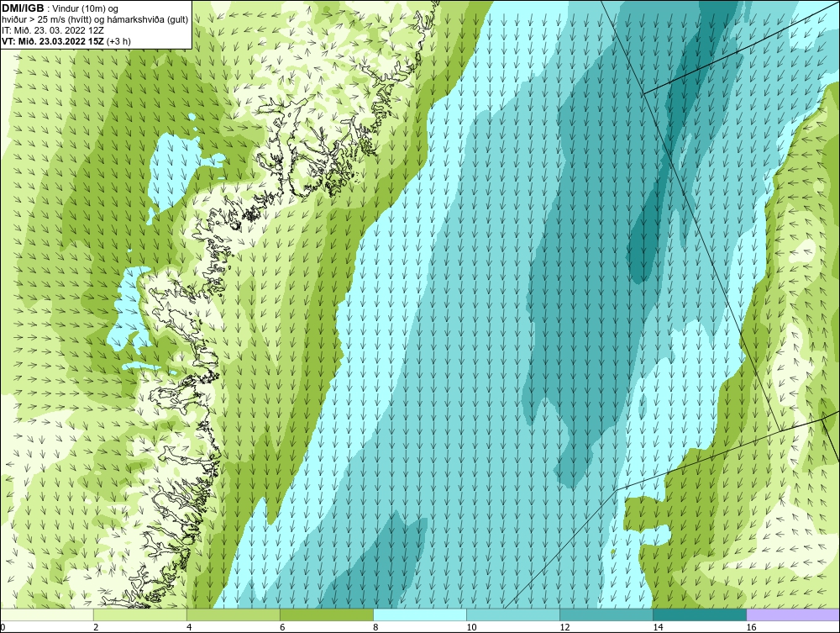The image size is (840, 633).
Task: Click the 0–2 m/s palest legend color
Action: 47,615
